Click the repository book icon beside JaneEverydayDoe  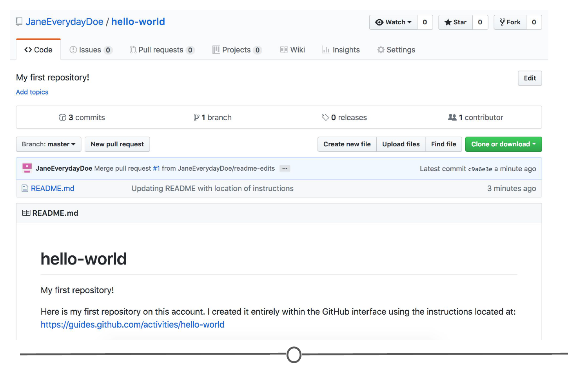point(19,22)
